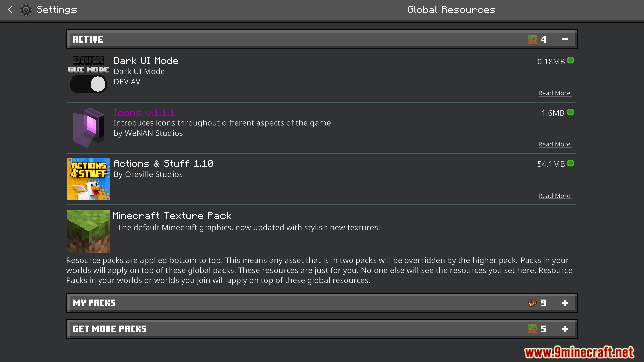
Task: Select the Minecraft Texture Pack grass block
Action: (89, 231)
